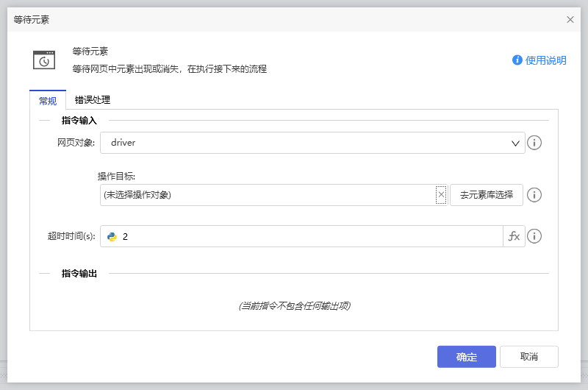Click the Python mode icon in timeout field

click(112, 236)
